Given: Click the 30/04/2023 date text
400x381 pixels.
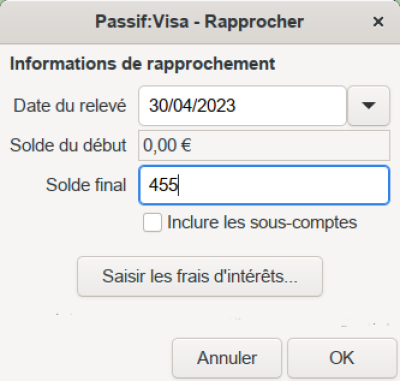Looking at the screenshot, I should [x=192, y=106].
